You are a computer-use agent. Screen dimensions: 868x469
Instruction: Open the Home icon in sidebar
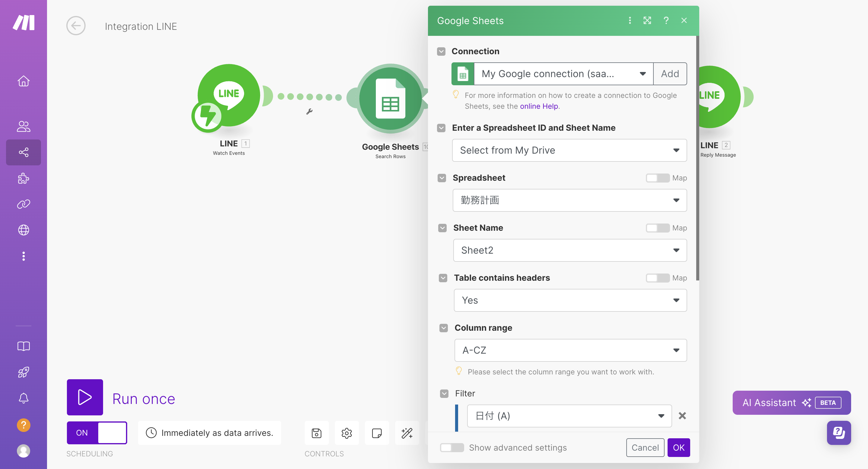point(23,81)
